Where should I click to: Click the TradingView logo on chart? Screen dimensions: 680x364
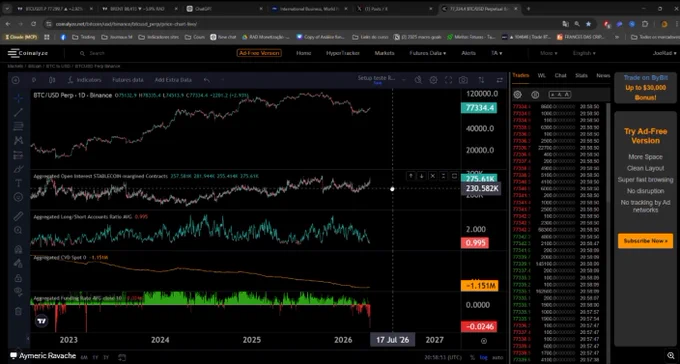tap(42, 321)
